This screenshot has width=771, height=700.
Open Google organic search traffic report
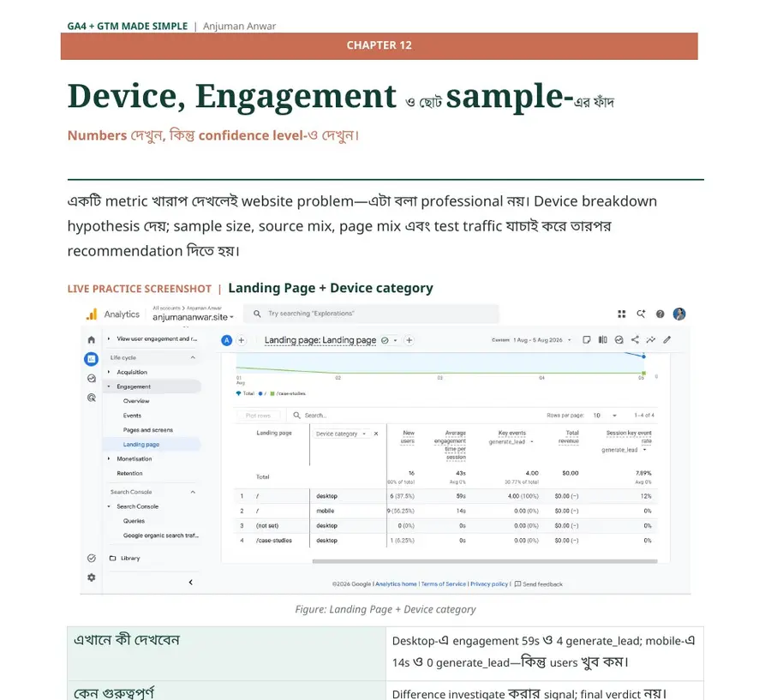[161, 535]
